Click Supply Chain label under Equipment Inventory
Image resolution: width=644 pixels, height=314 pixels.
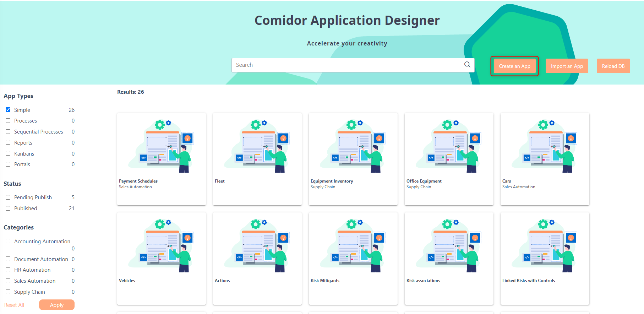pos(323,187)
